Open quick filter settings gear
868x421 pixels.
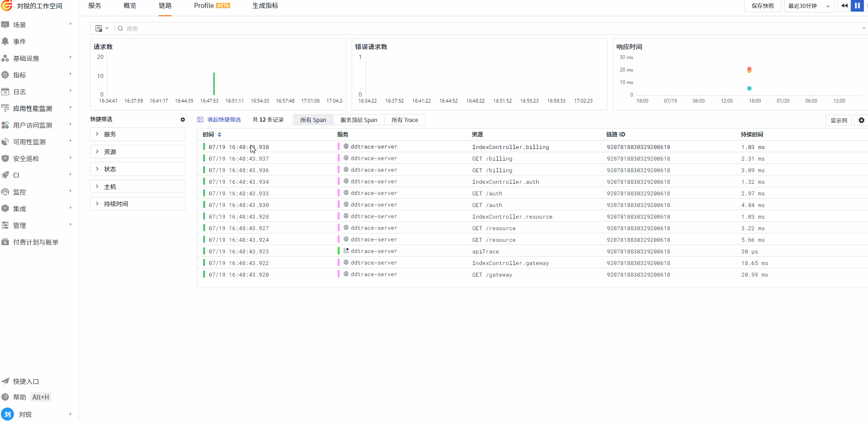(x=183, y=119)
